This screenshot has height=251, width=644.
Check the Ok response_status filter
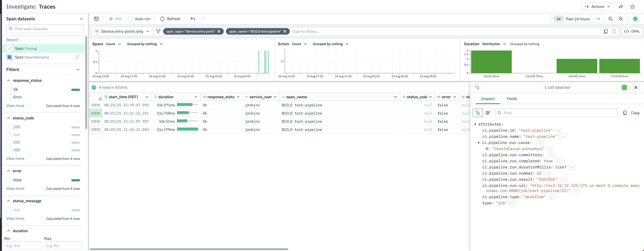(9, 89)
